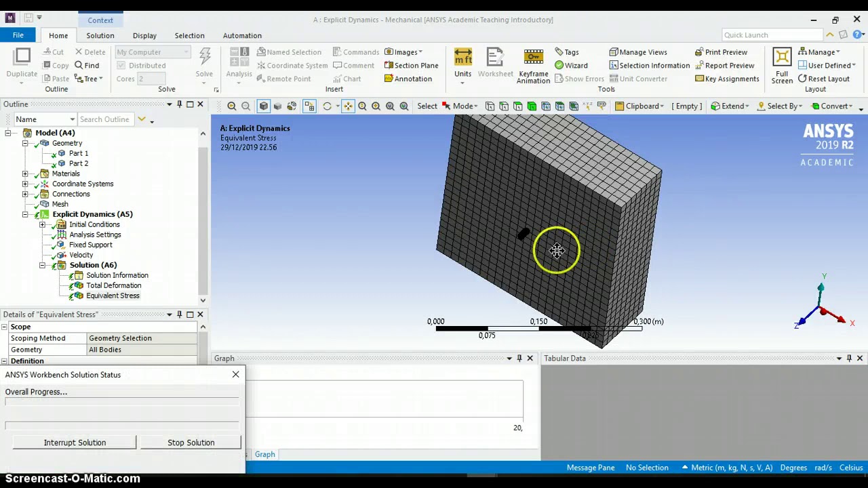Insert an Annotation from ribbon
868x488 pixels.
coord(408,79)
